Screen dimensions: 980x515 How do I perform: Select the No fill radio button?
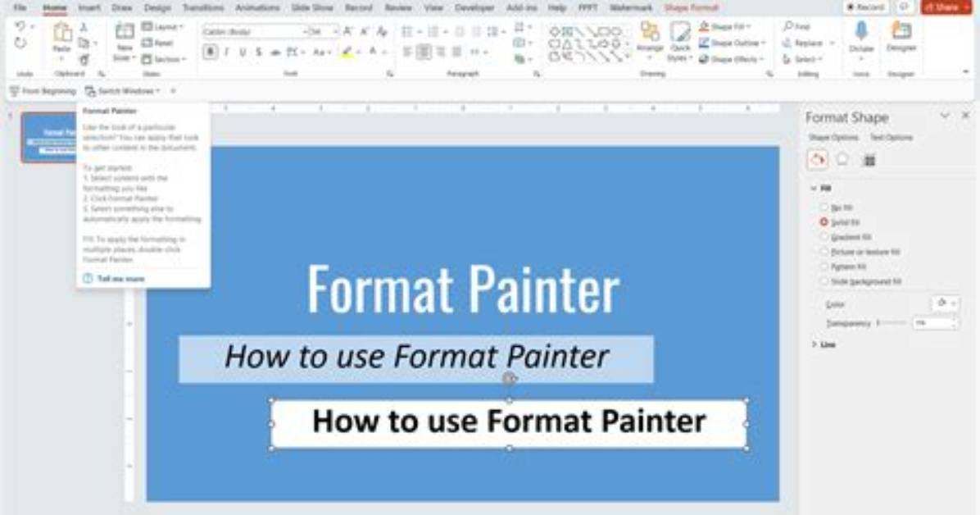coord(823,207)
